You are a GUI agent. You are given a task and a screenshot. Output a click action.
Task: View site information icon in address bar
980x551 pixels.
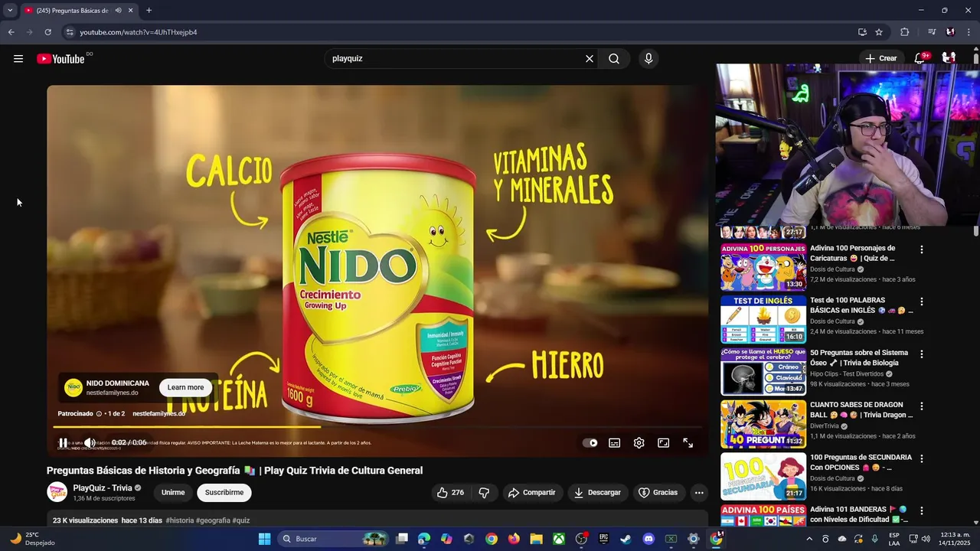click(69, 32)
